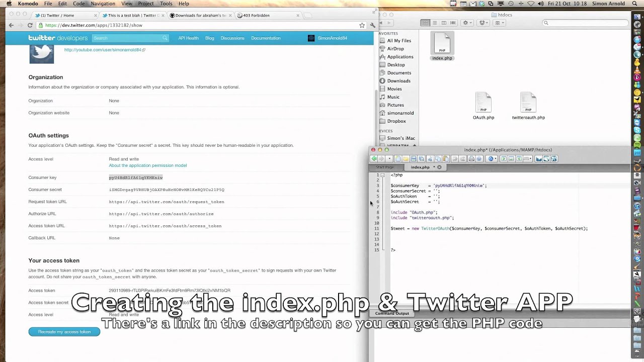The height and width of the screenshot is (362, 644).
Task: Open Finder arrange-by dropdown
Action: (x=500, y=23)
